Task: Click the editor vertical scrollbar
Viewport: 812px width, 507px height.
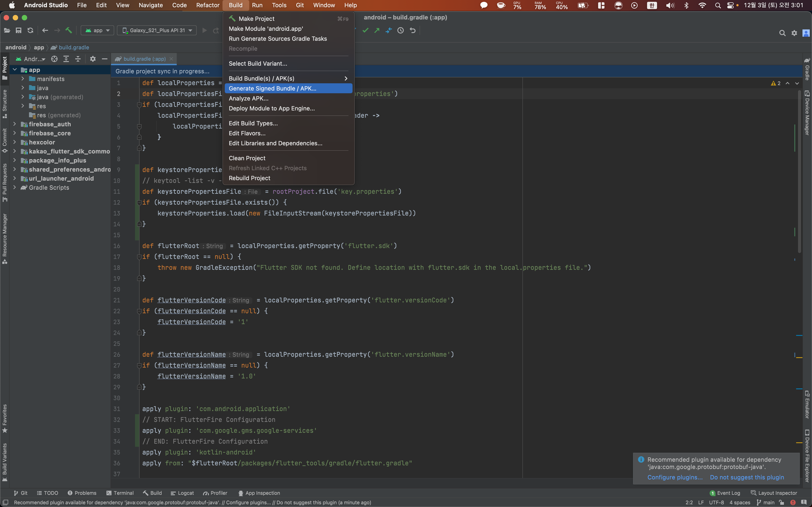Action: click(799, 171)
